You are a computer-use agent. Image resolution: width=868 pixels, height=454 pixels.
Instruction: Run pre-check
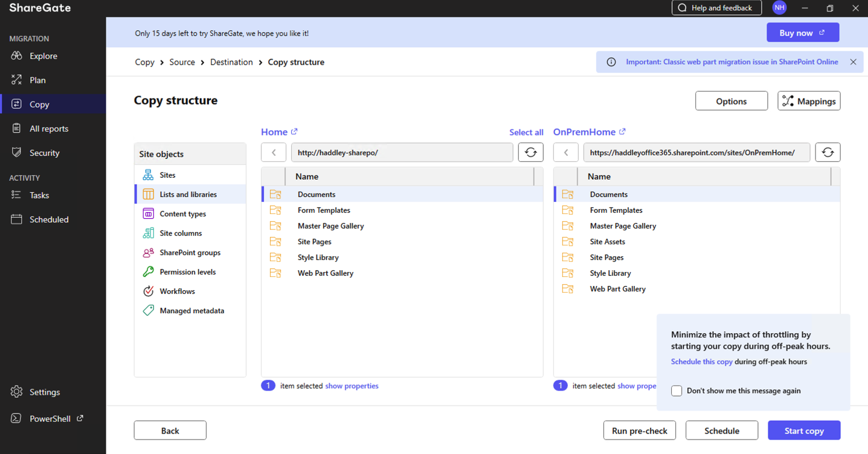click(640, 430)
